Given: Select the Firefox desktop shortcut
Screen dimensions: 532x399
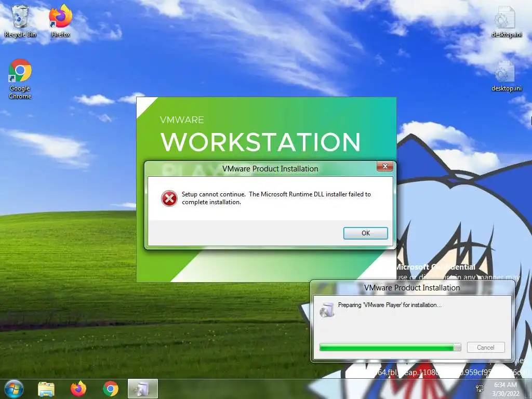Looking at the screenshot, I should point(60,21).
